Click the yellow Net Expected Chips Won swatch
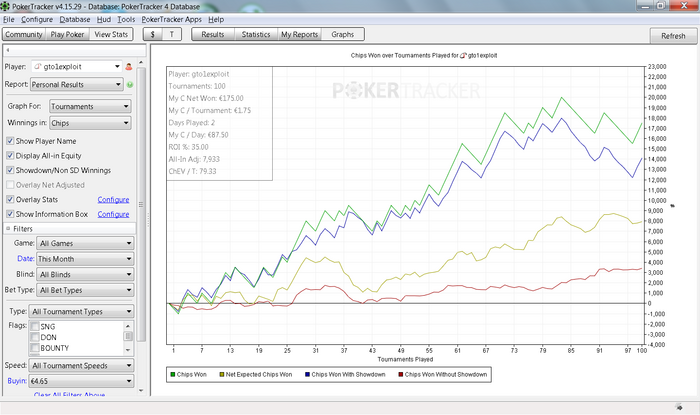 [x=221, y=374]
